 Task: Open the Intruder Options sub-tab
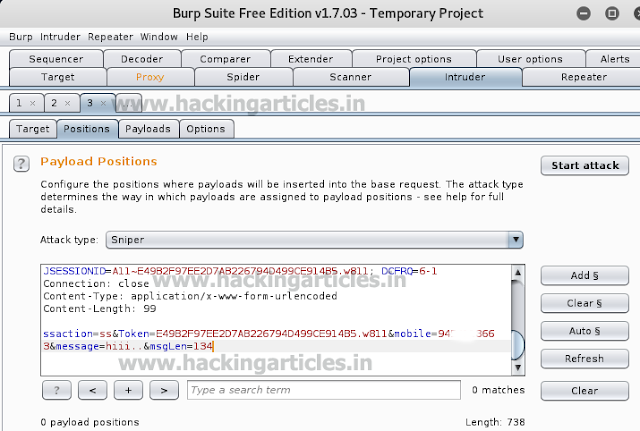pyautogui.click(x=206, y=129)
